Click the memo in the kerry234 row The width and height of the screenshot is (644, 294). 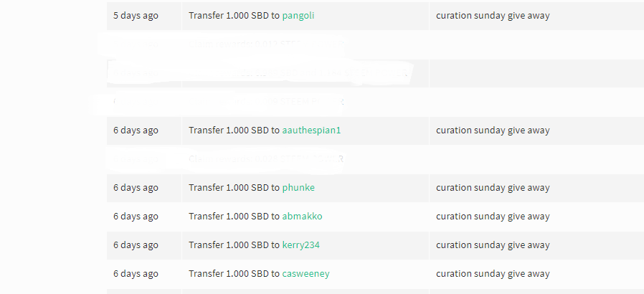(x=493, y=245)
